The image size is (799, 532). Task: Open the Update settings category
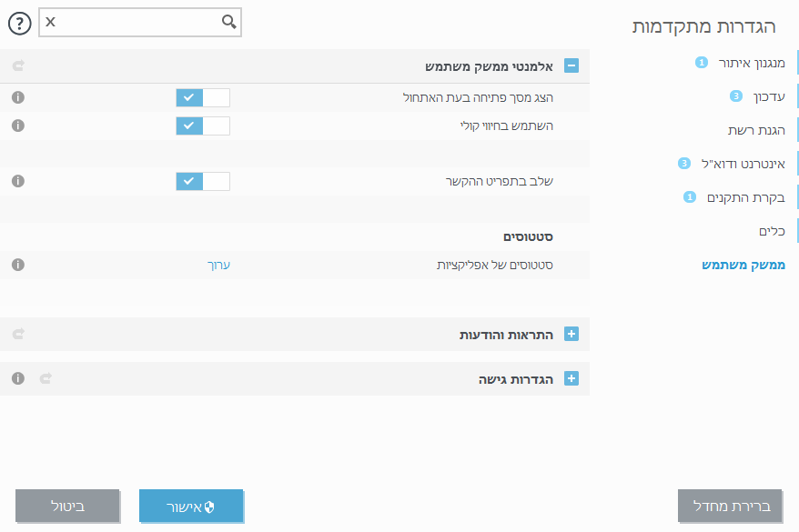[767, 95]
